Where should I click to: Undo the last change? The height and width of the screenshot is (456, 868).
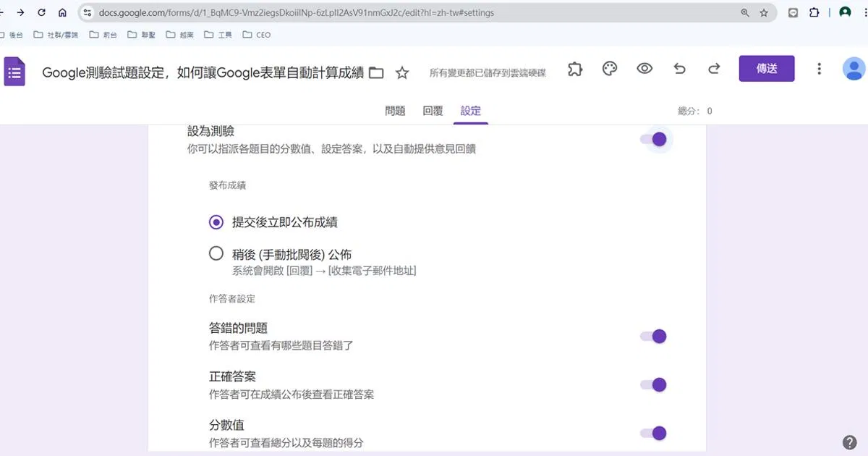(x=679, y=69)
